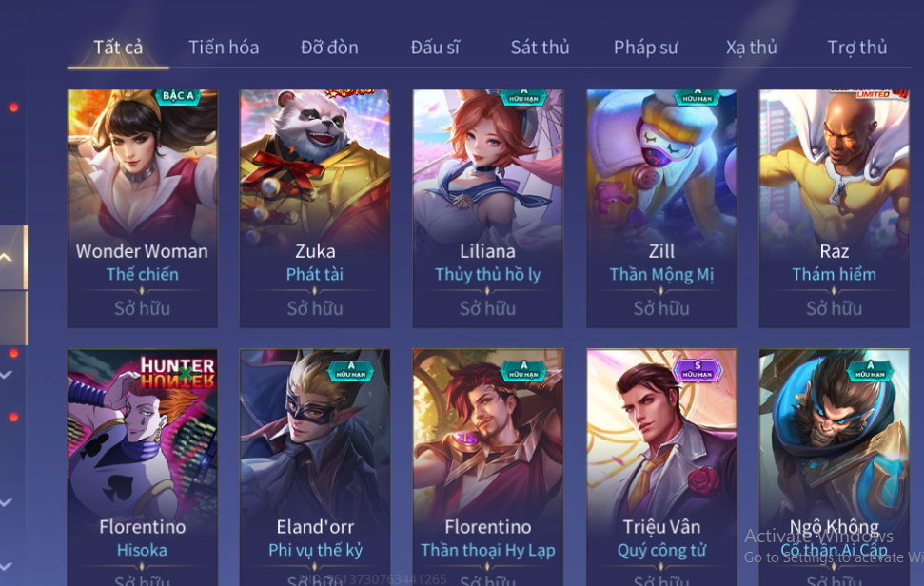This screenshot has width=924, height=586.
Task: Open the Pháp sư tab
Action: pyautogui.click(x=646, y=48)
